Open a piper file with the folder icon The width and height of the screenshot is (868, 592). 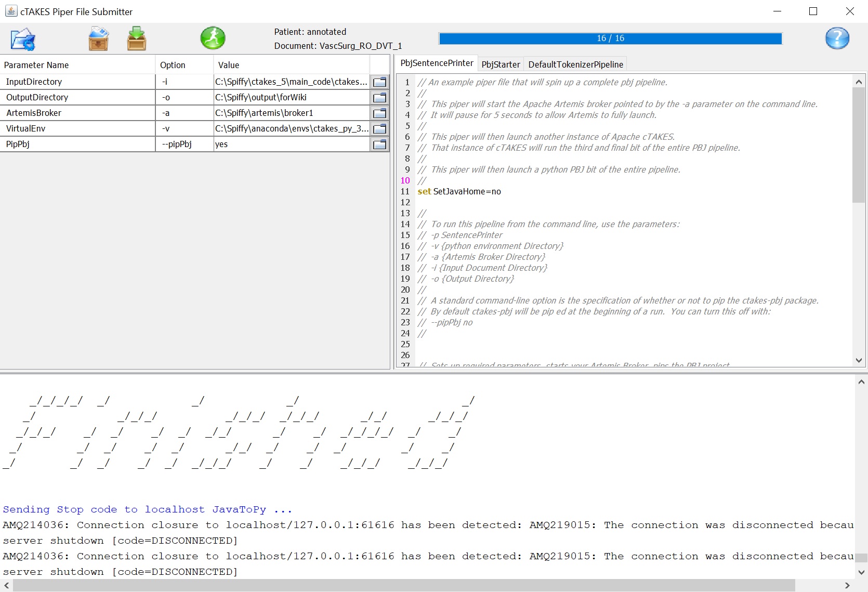pos(23,40)
